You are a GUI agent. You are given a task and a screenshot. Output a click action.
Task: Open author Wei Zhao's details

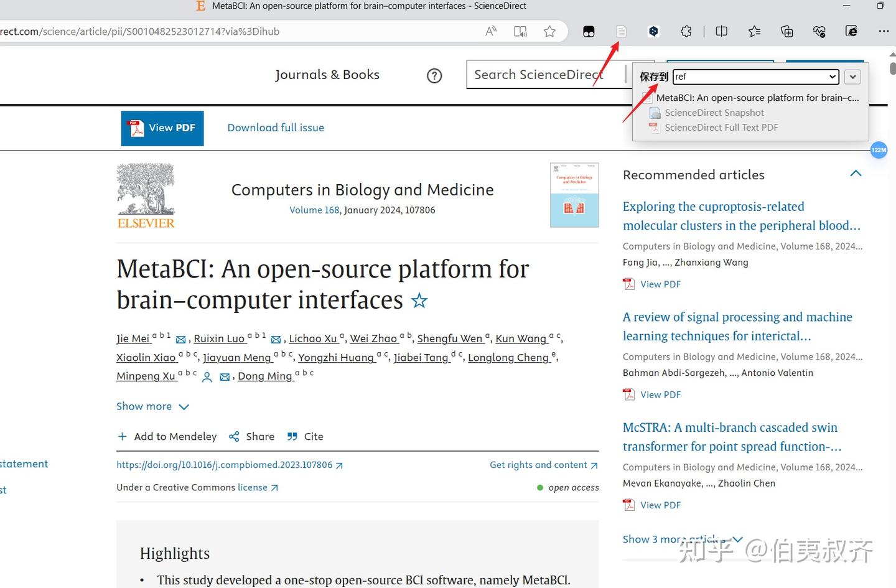[x=373, y=338]
